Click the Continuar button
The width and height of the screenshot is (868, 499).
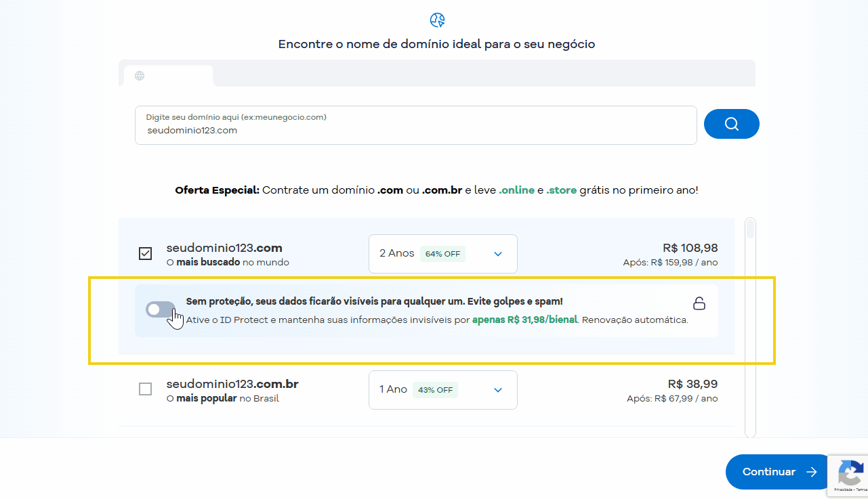[x=779, y=472]
